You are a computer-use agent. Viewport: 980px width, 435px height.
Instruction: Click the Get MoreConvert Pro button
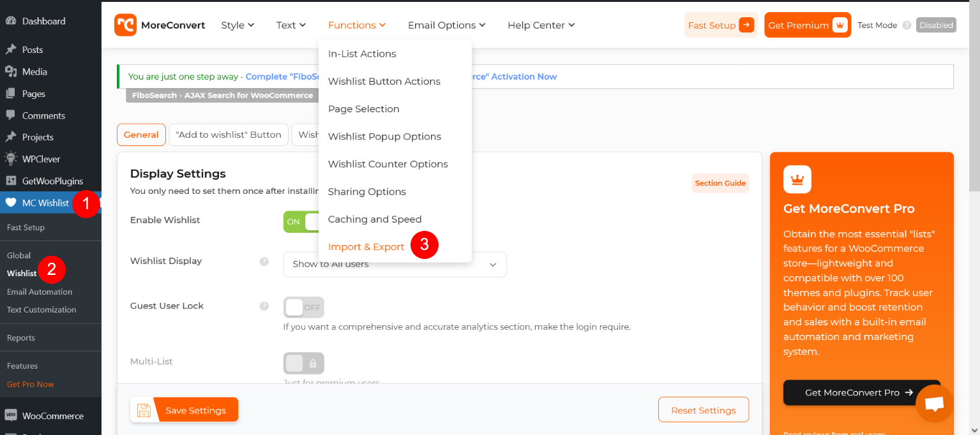coord(862,392)
